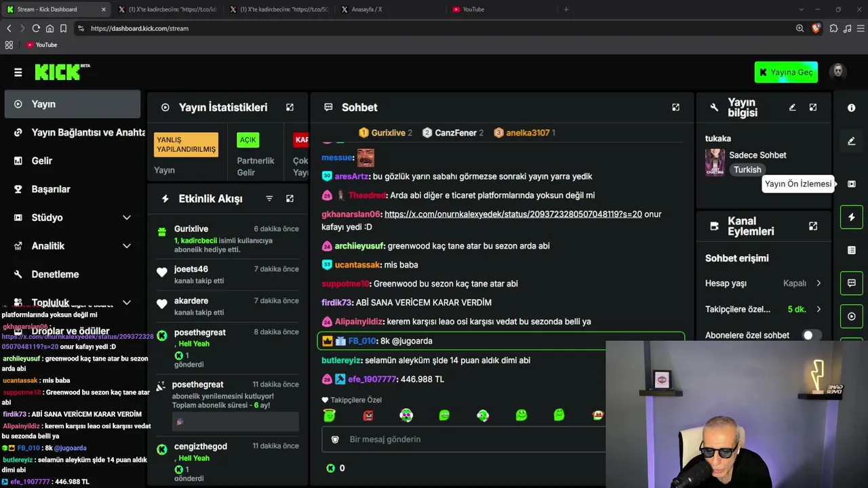Click top gifter Gurixlive in the chat leaderboard
Viewport: 868px width, 488px height.
pos(388,133)
